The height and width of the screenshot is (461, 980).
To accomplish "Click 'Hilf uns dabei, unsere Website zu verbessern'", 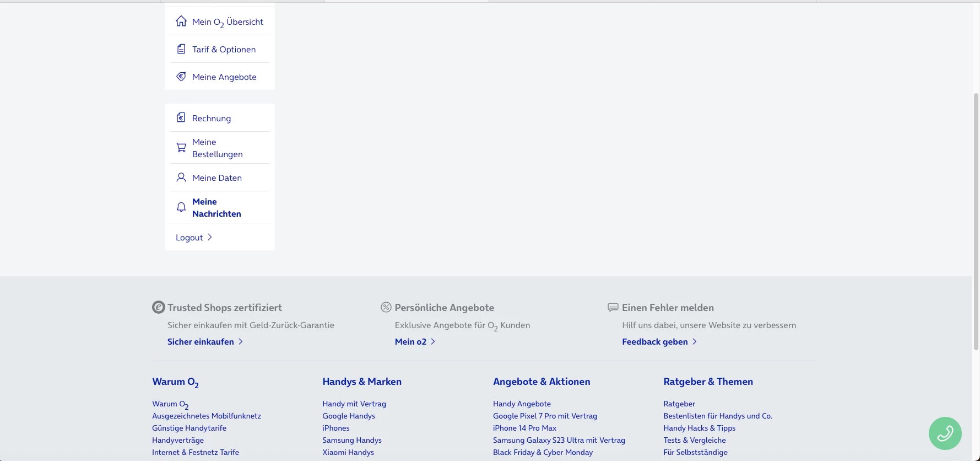I will [x=709, y=325].
